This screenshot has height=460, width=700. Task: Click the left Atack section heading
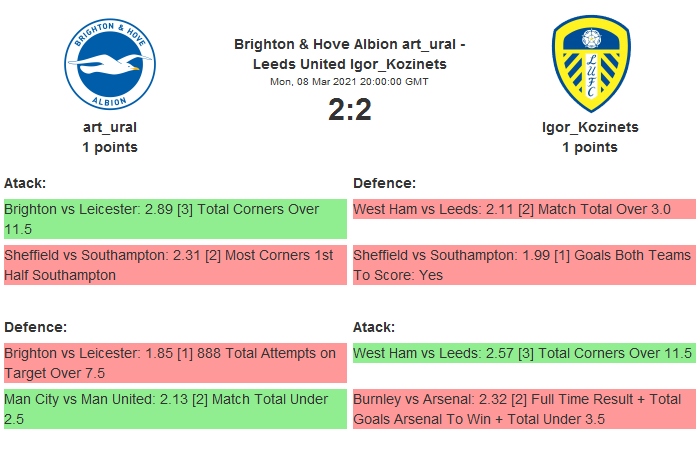click(x=26, y=183)
